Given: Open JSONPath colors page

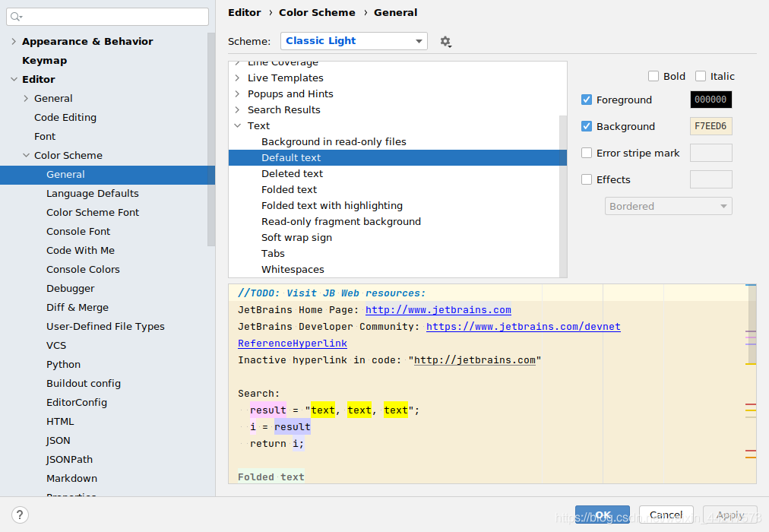Looking at the screenshot, I should pyautogui.click(x=69, y=460).
